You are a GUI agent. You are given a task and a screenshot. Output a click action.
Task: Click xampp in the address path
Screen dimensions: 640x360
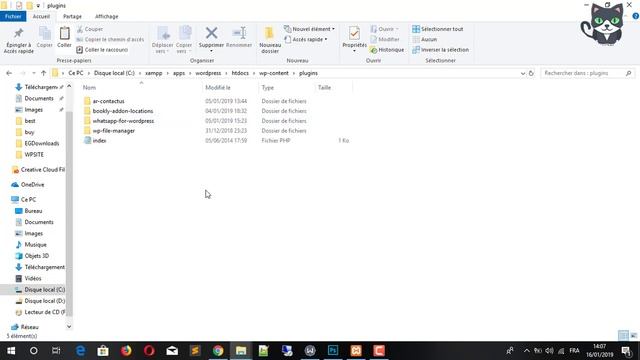(x=154, y=73)
